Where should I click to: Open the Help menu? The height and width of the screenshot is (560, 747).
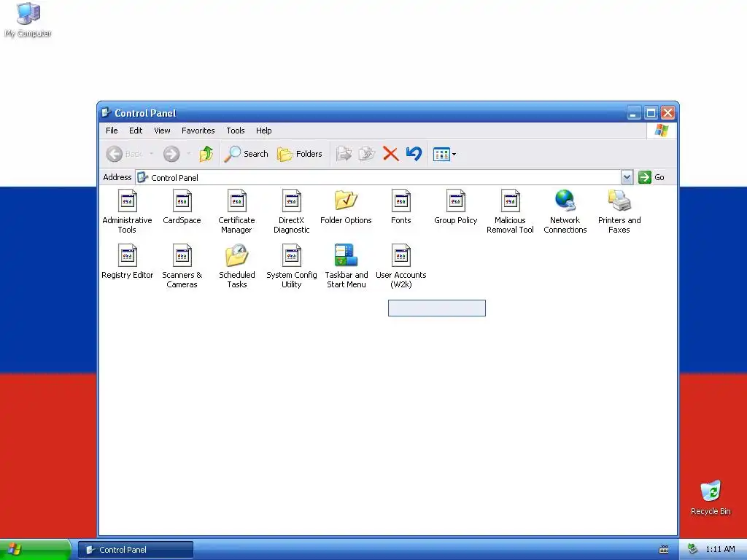(x=263, y=131)
